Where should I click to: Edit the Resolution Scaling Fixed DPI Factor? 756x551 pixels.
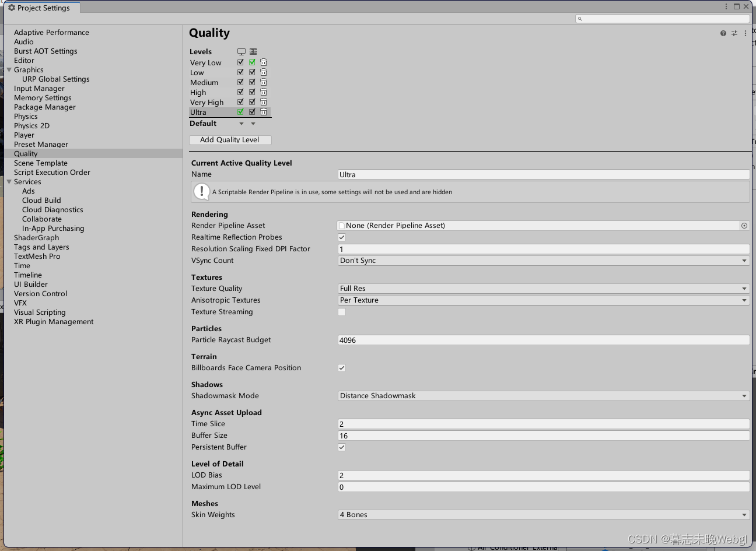click(x=544, y=249)
